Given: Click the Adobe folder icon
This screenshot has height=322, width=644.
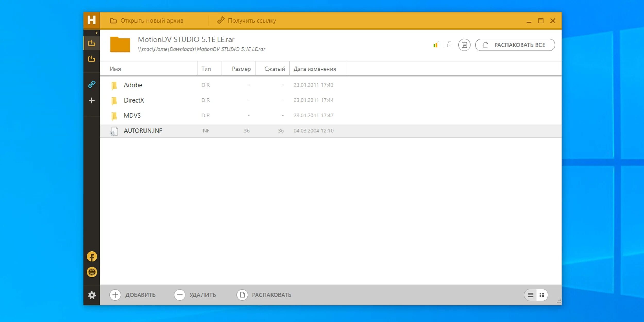Looking at the screenshot, I should click(114, 85).
